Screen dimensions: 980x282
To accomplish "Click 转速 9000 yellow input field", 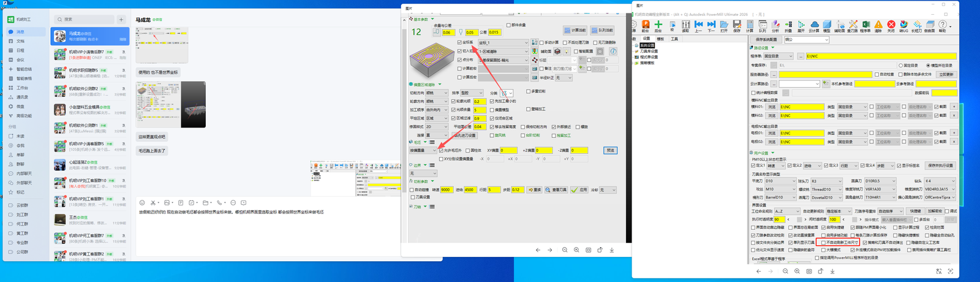I will pos(447,190).
